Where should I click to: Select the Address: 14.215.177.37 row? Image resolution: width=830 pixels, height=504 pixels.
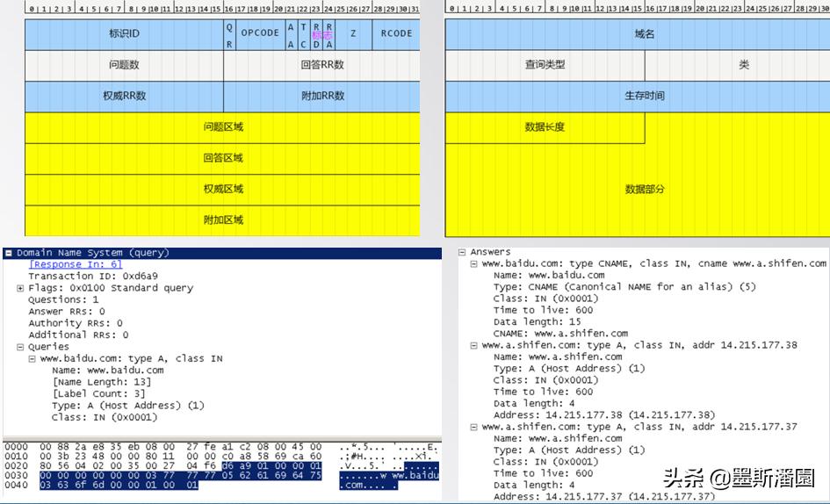coord(604,497)
